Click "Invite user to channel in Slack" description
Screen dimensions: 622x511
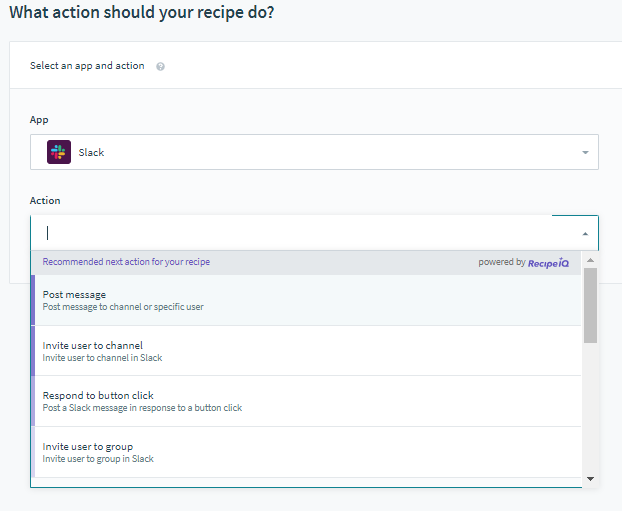(102, 358)
